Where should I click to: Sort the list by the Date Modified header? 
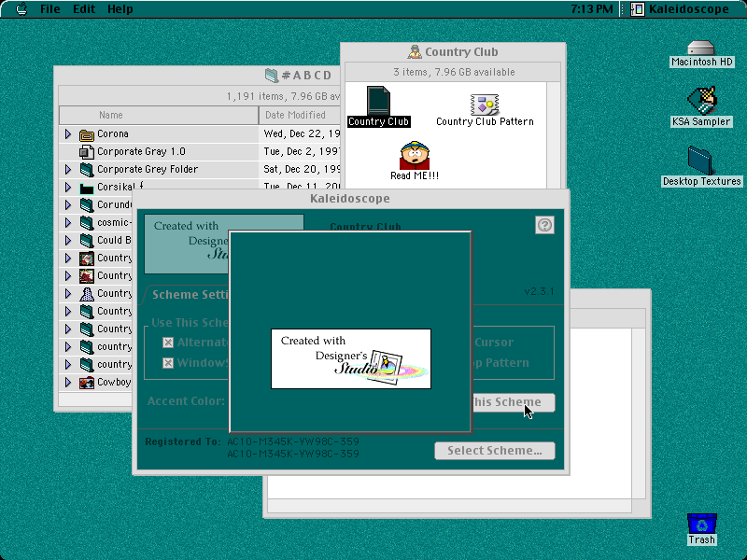pos(300,115)
